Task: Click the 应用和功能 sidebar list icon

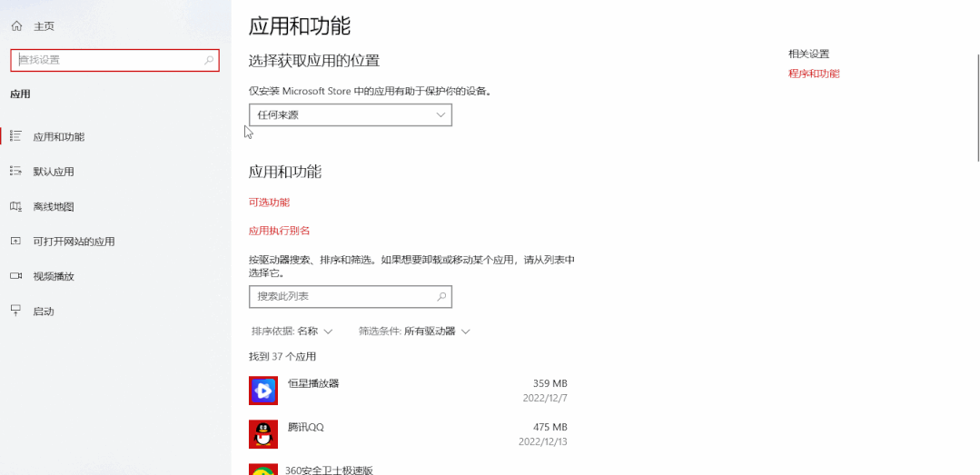Action: [16, 136]
